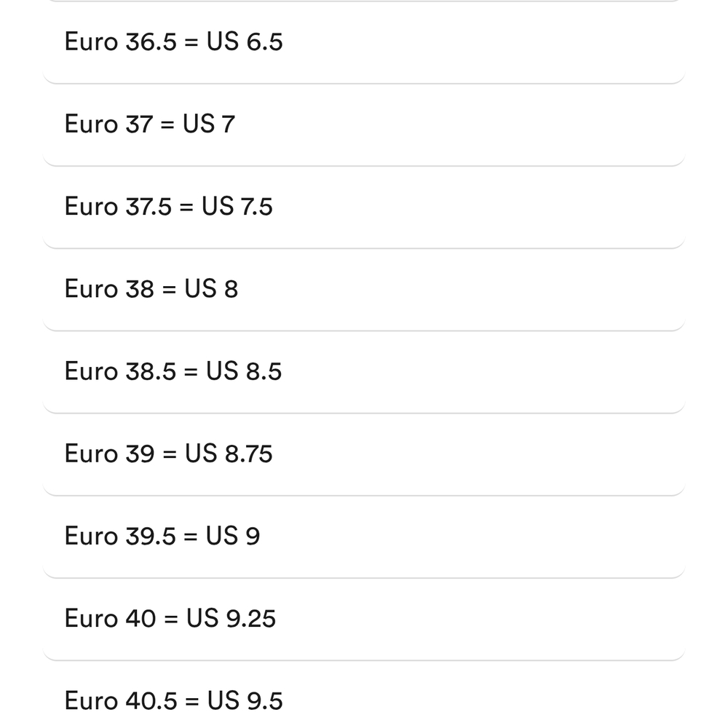Click the 'Euro 39.5' label text
Viewport: 728px width, 728px height.
[x=120, y=537]
